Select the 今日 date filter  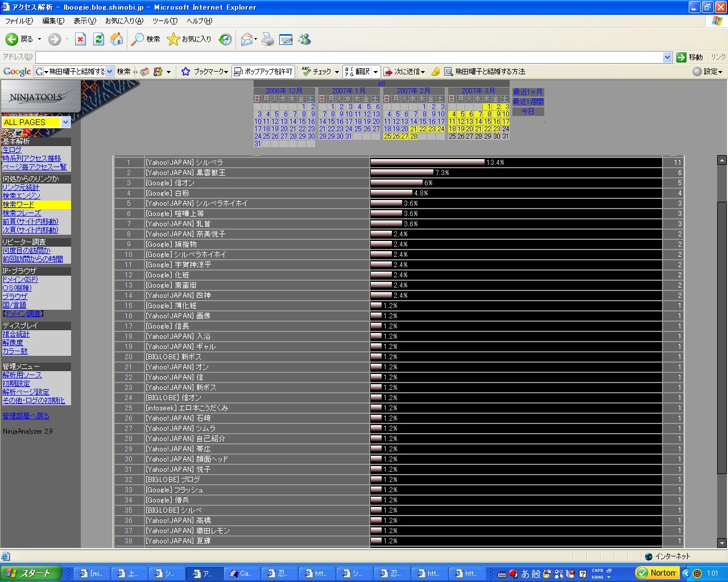click(528, 111)
